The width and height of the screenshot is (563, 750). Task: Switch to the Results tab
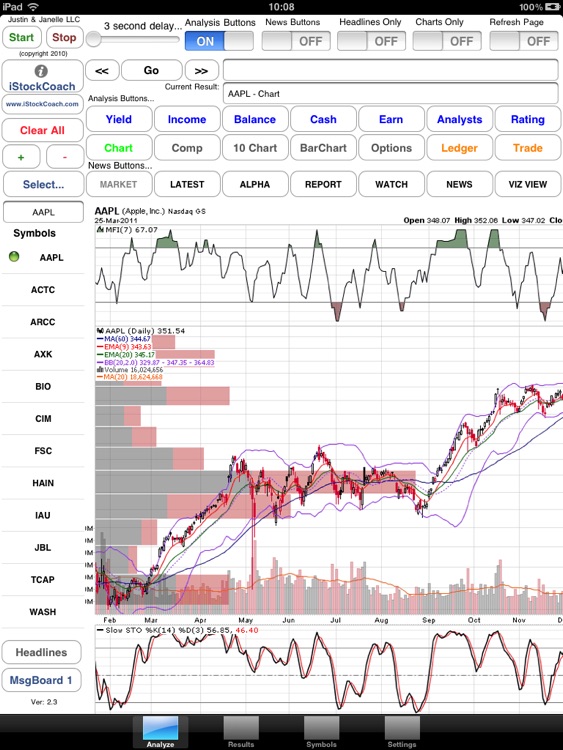pos(241,732)
